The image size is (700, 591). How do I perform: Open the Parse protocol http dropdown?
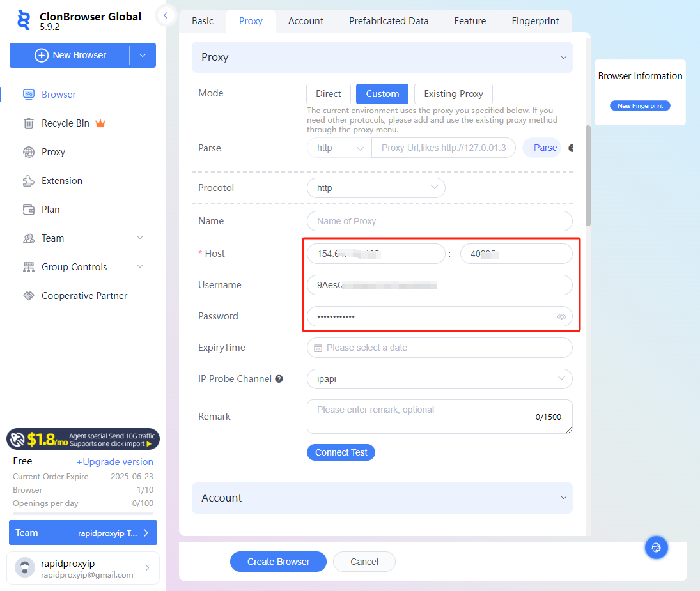pos(339,148)
